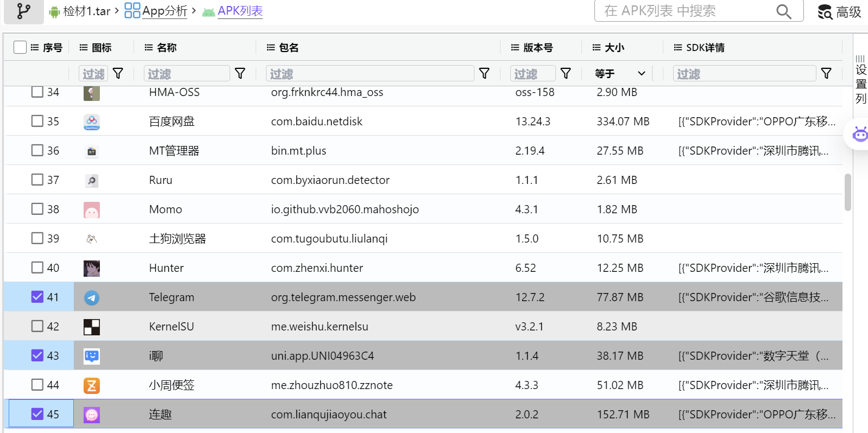Expand breadcrumb arrow after 检材1.tar
This screenshot has height=433, width=868.
(x=117, y=10)
